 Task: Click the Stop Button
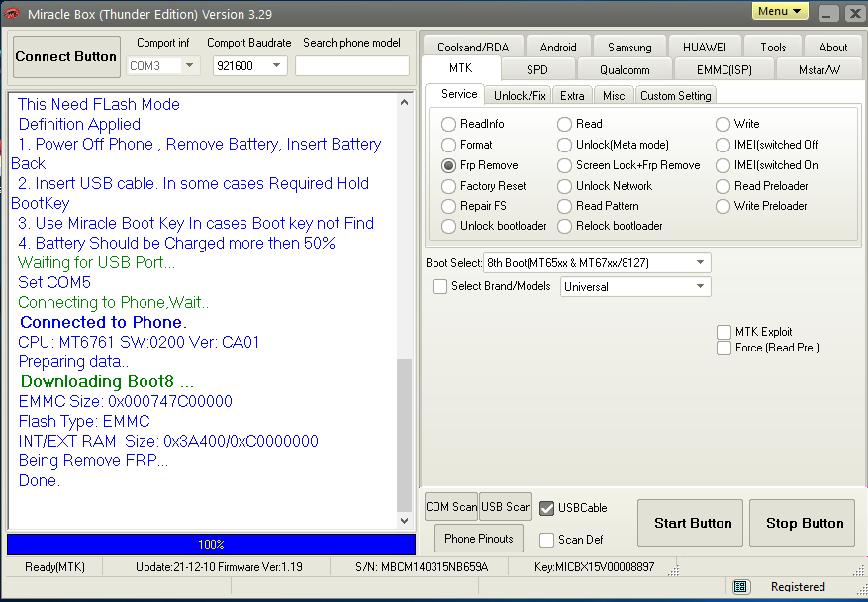[802, 523]
